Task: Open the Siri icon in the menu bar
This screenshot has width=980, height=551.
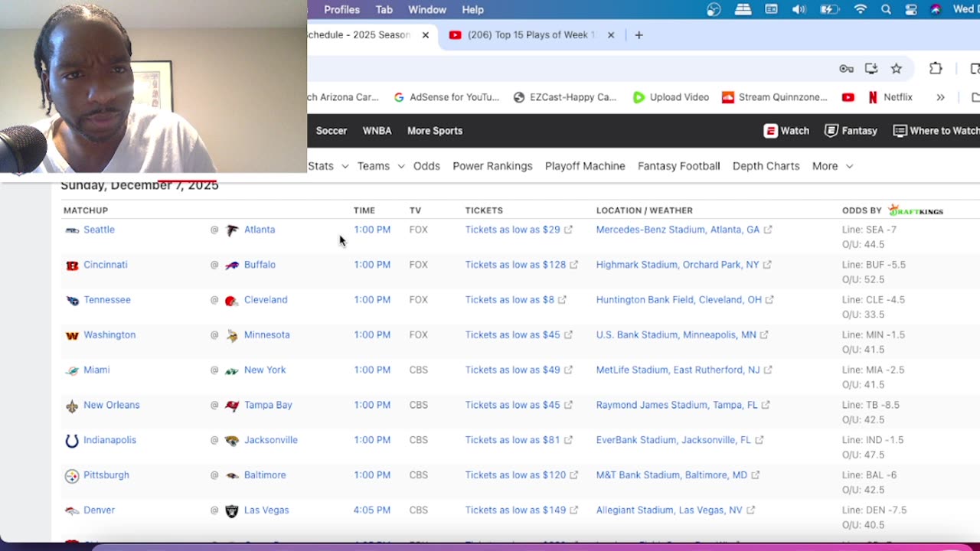Action: pos(936,10)
